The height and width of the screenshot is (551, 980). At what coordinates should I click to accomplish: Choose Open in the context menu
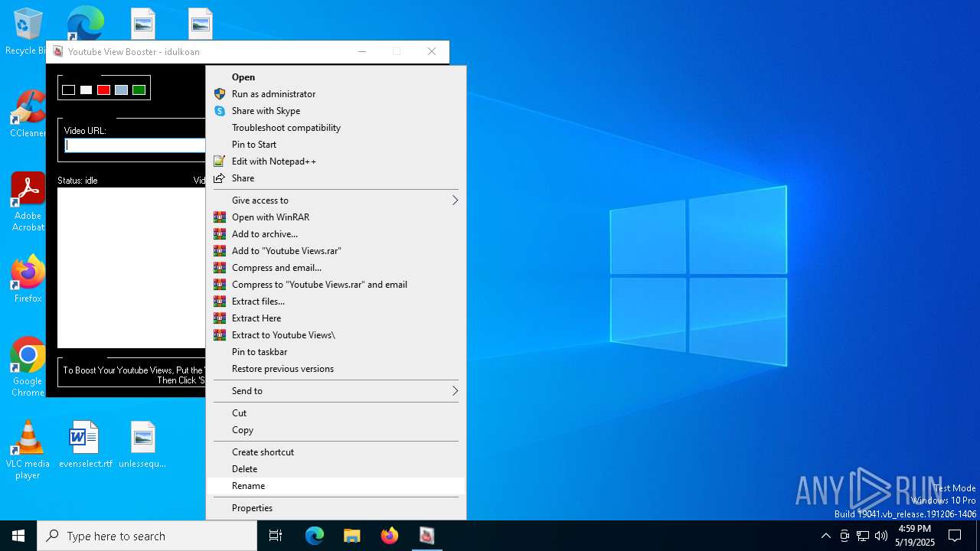(336, 77)
